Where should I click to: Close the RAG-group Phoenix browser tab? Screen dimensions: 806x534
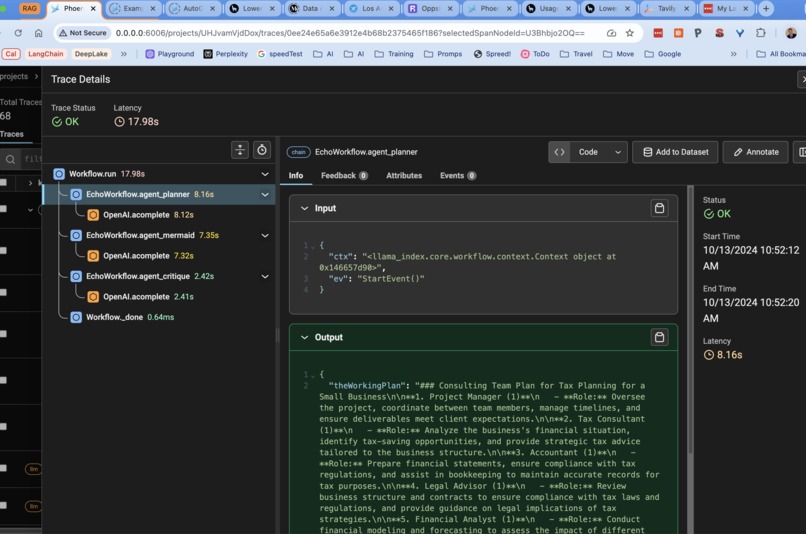(x=93, y=9)
